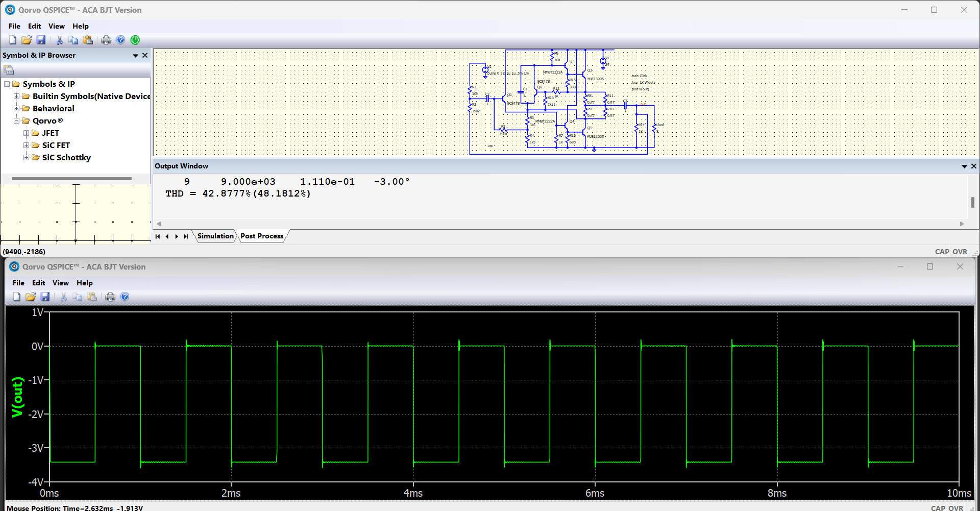The height and width of the screenshot is (511, 980).
Task: Expand the JFET folder node
Action: [x=26, y=133]
